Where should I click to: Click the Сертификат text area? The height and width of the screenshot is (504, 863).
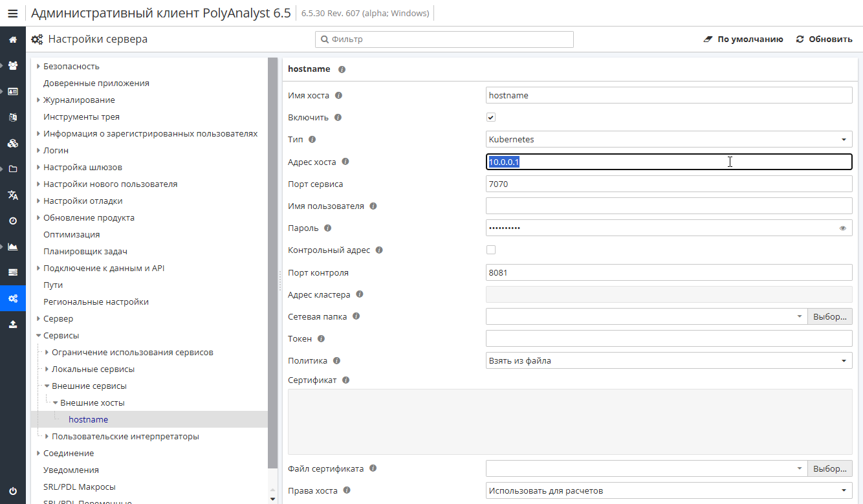(570, 422)
